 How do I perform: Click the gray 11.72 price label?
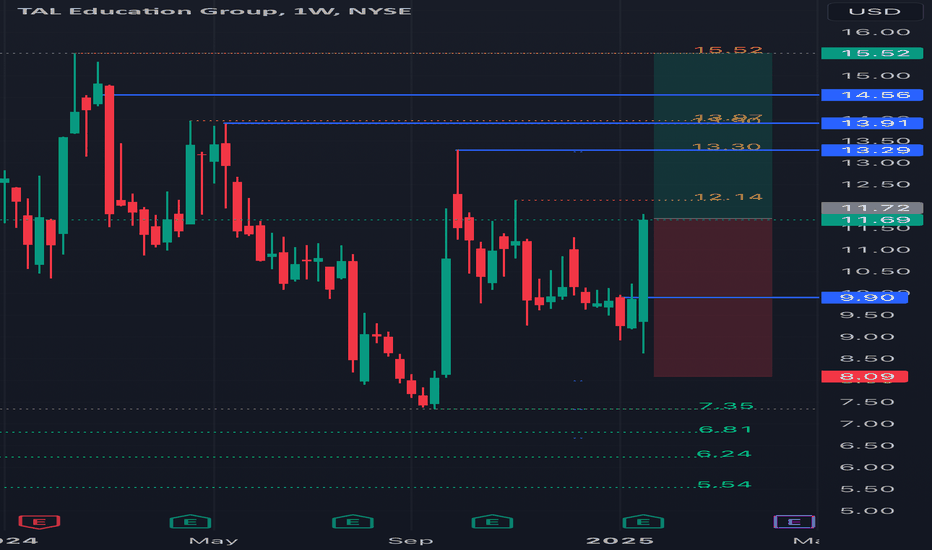coord(872,208)
